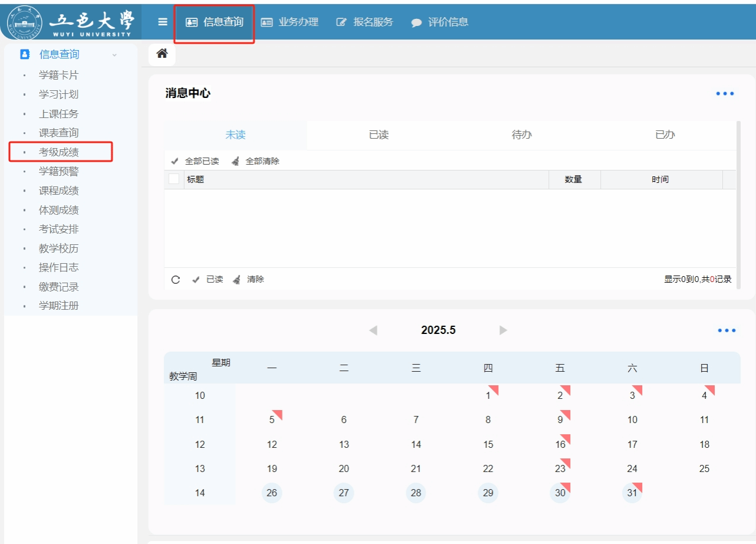This screenshot has height=544, width=756.
Task: Open 考级成绩 in the sidebar
Action: click(59, 152)
